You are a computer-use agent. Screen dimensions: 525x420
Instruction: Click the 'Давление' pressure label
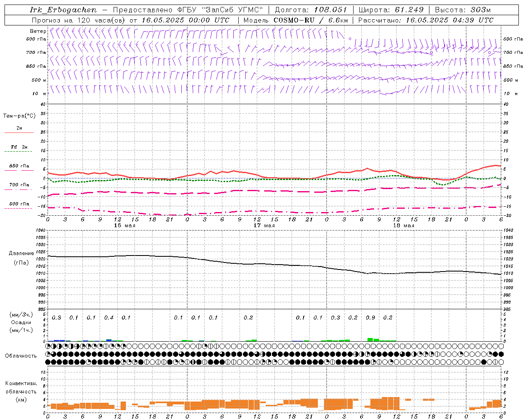click(21, 253)
